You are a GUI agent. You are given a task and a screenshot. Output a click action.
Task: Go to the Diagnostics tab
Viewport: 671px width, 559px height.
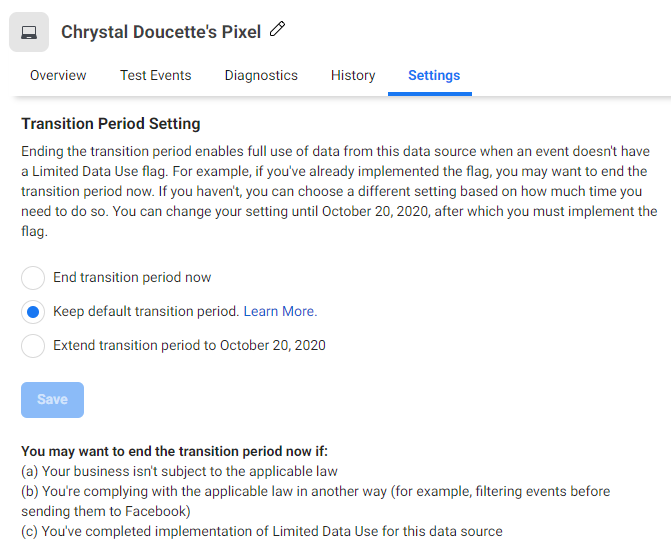point(261,76)
